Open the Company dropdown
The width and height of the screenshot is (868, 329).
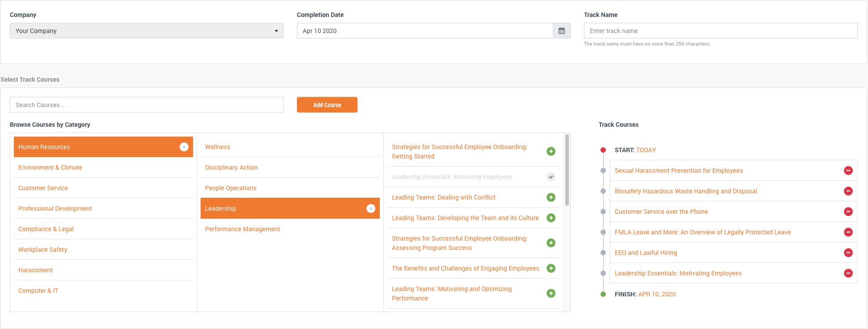[146, 31]
